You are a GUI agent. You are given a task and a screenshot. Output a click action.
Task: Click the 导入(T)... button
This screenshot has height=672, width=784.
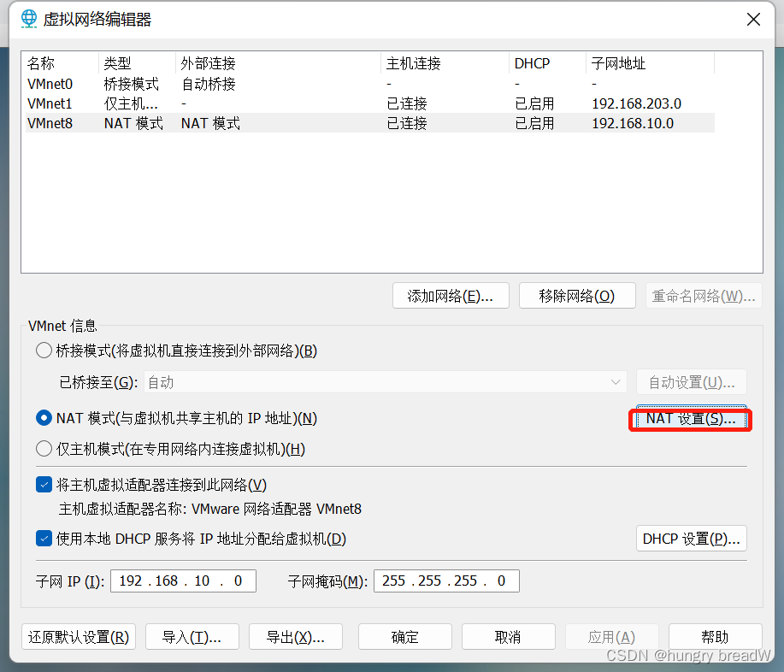tap(192, 636)
